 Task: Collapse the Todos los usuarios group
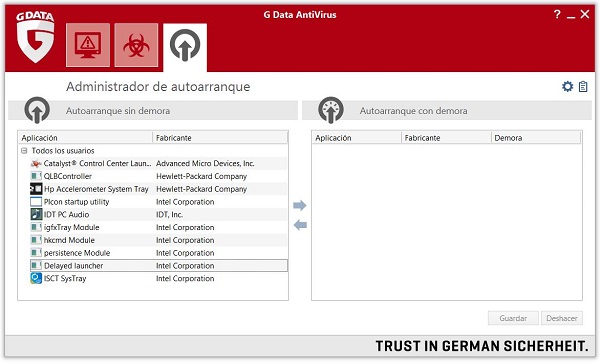tap(24, 151)
